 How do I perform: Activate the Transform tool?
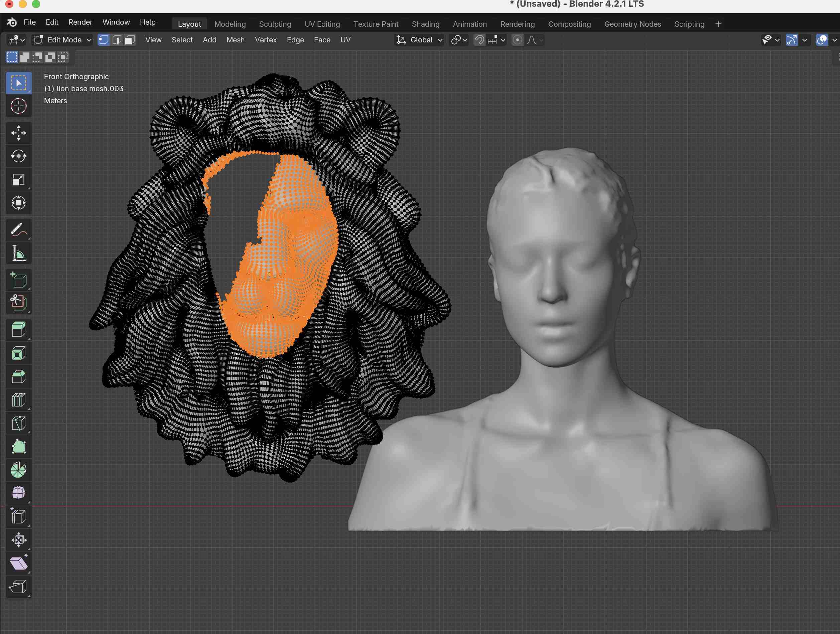pos(19,203)
